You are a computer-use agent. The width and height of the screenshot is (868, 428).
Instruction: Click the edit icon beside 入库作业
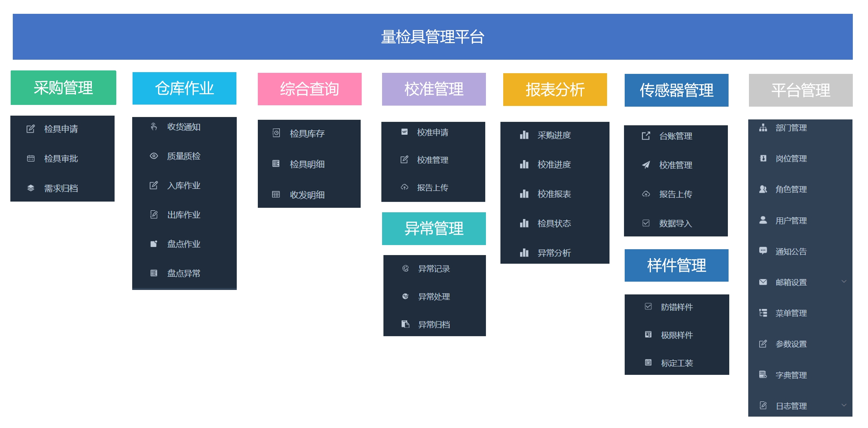154,185
